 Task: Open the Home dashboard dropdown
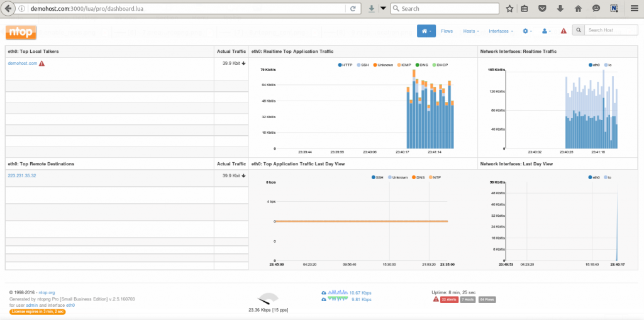click(426, 31)
